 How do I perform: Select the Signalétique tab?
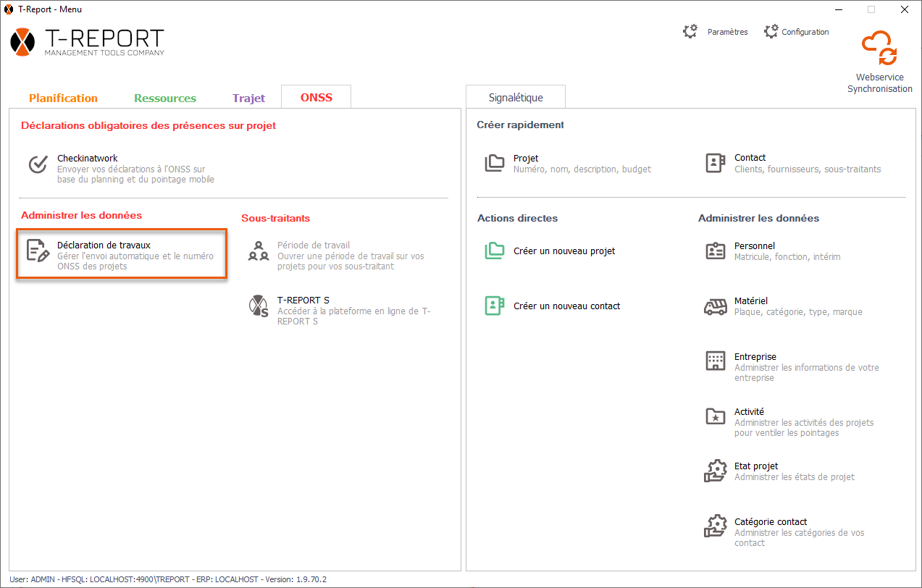(515, 98)
